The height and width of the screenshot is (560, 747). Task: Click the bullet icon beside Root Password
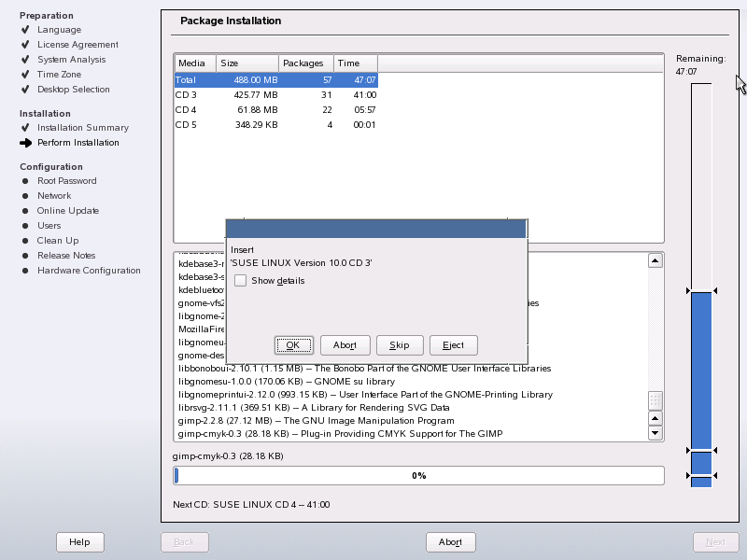pos(25,181)
